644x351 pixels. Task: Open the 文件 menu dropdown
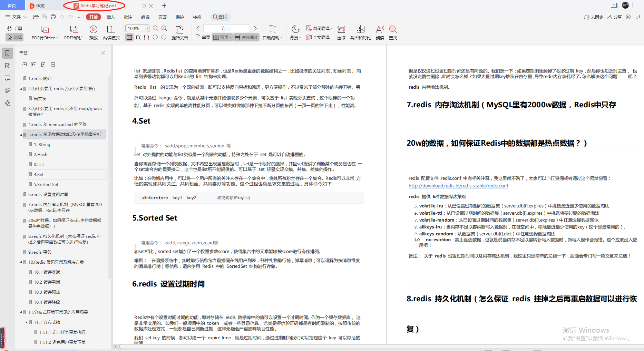point(16,17)
